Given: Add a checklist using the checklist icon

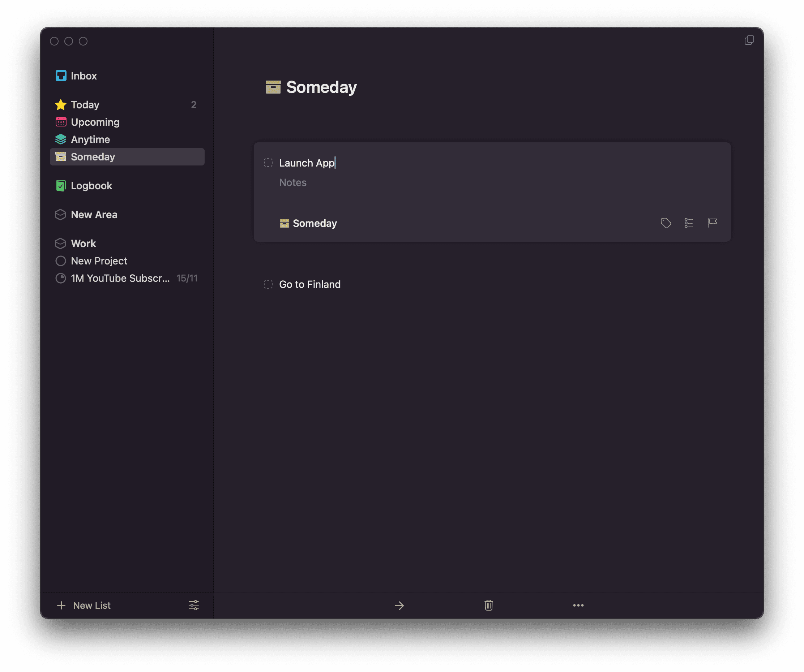Looking at the screenshot, I should pos(689,223).
